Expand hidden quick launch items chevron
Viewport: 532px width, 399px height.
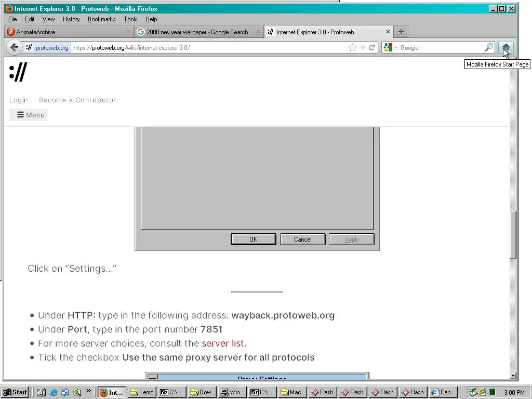point(88,391)
